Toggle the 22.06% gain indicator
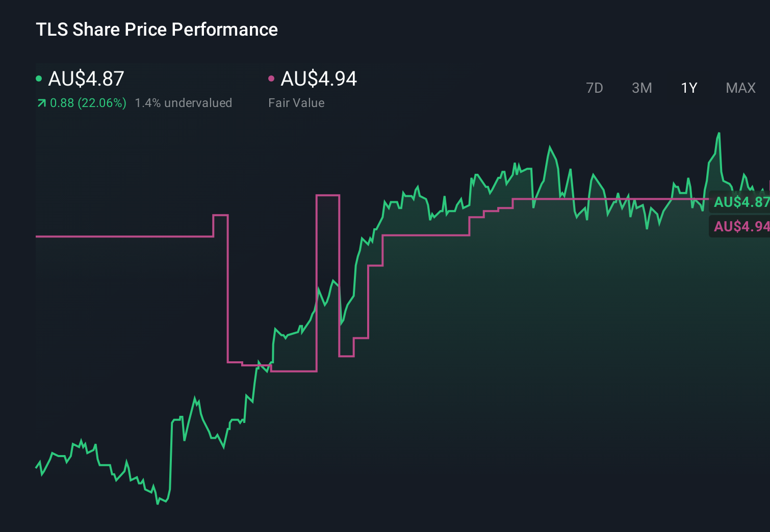 88,102
